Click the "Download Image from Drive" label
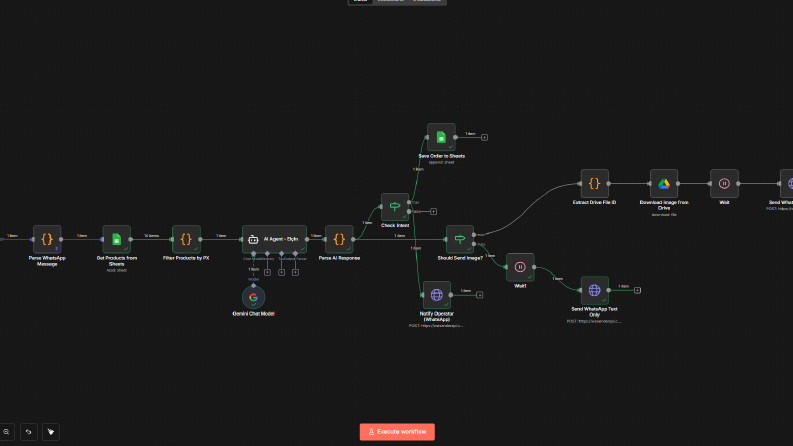 pyautogui.click(x=664, y=205)
